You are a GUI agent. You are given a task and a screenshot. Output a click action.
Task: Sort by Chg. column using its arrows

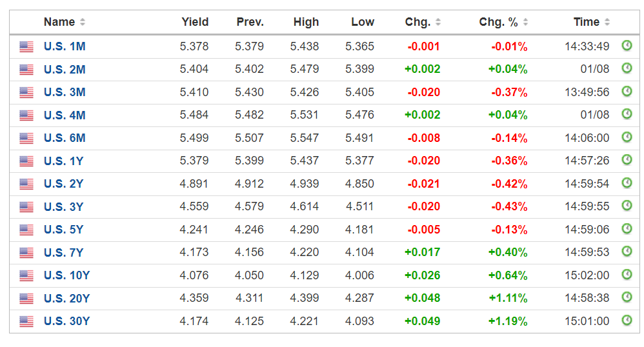(x=438, y=22)
